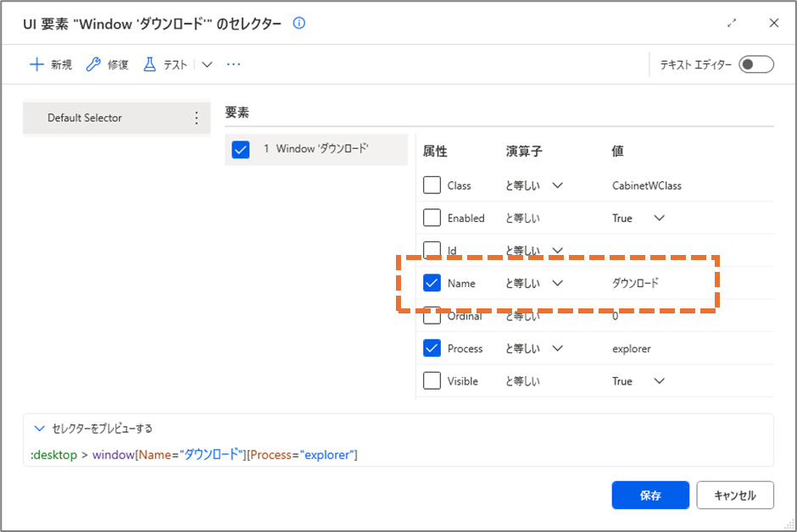Screen dimensions: 797x532
Task: Click the plus icon to add new selector
Action: [36, 64]
